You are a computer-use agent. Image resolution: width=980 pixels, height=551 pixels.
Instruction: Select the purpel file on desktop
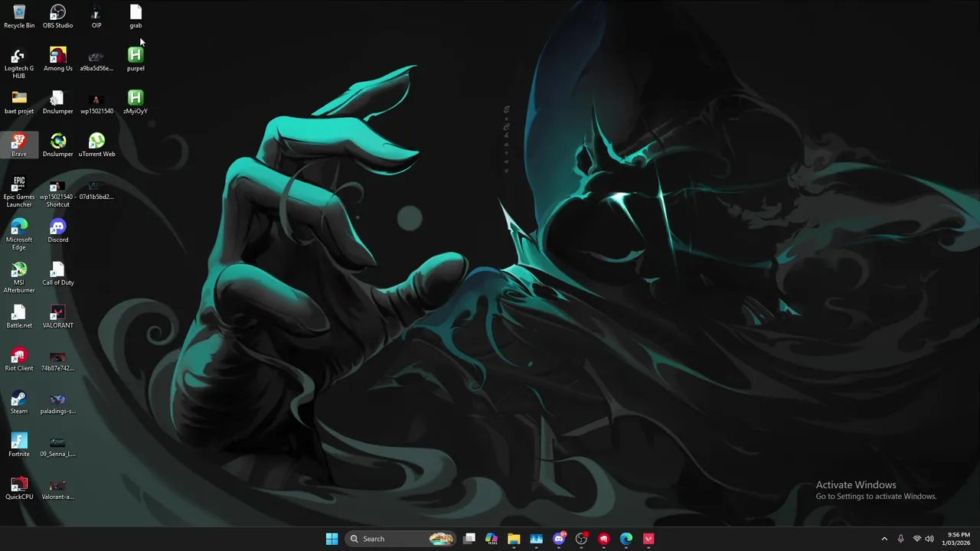pos(136,60)
